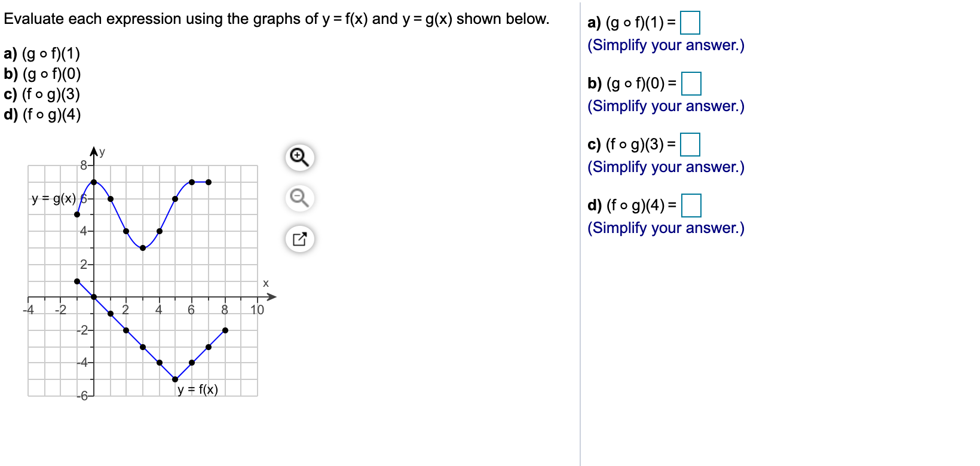Click the origin point on the graph
Viewport: 980px width, 466px height.
93,297
